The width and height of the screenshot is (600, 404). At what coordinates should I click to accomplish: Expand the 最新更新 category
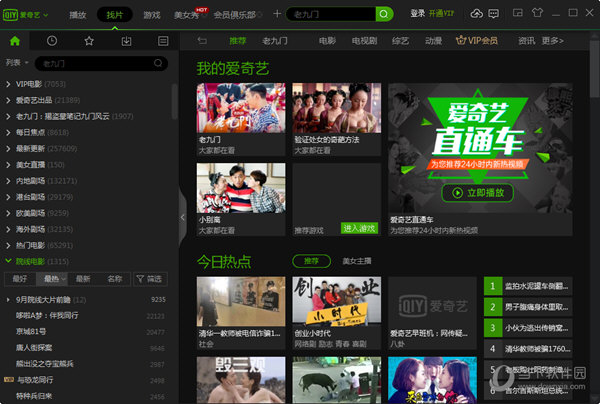pos(8,148)
